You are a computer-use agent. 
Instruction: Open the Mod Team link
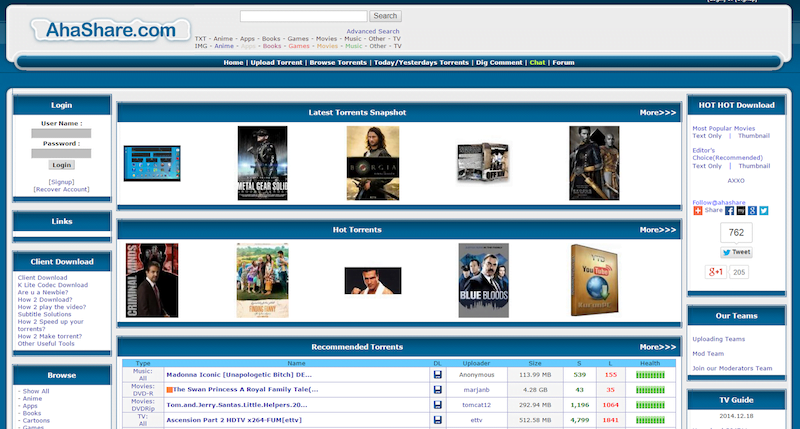[x=708, y=354]
